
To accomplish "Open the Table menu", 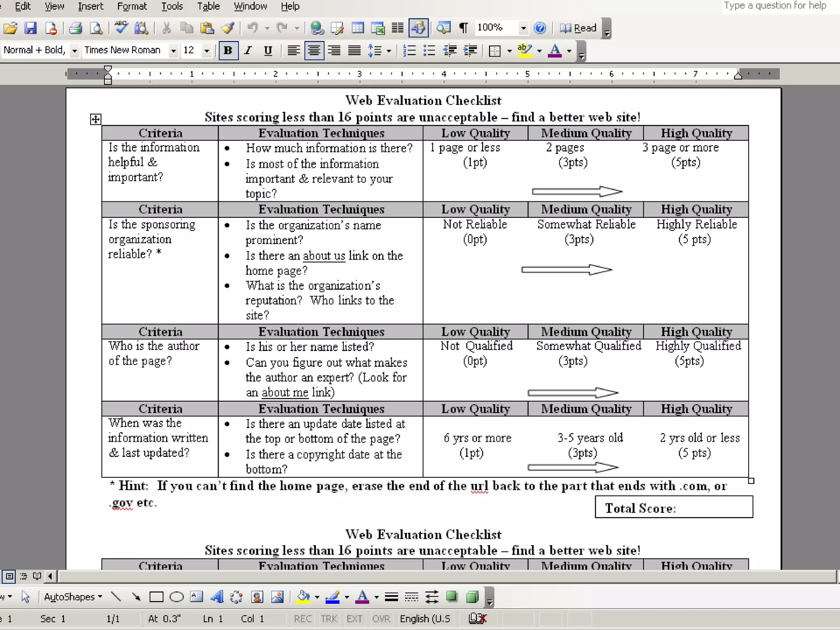I will [x=208, y=6].
